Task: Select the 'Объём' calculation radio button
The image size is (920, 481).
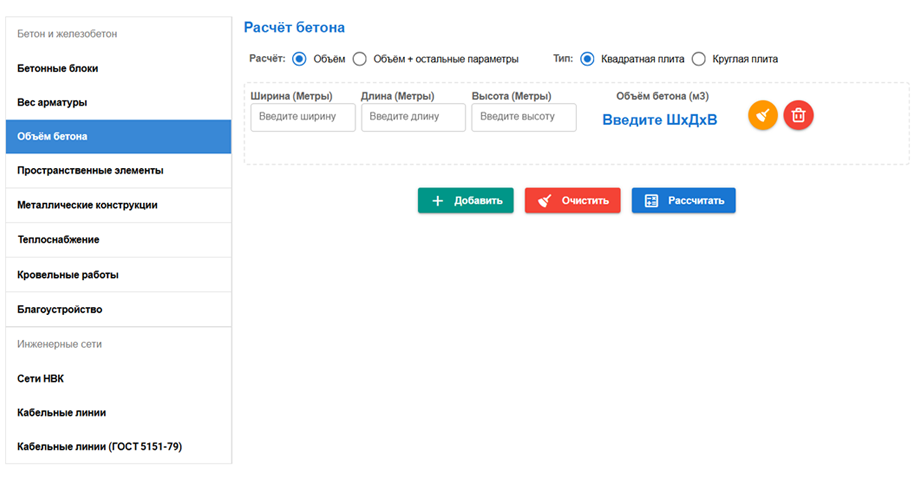Action: (x=299, y=59)
